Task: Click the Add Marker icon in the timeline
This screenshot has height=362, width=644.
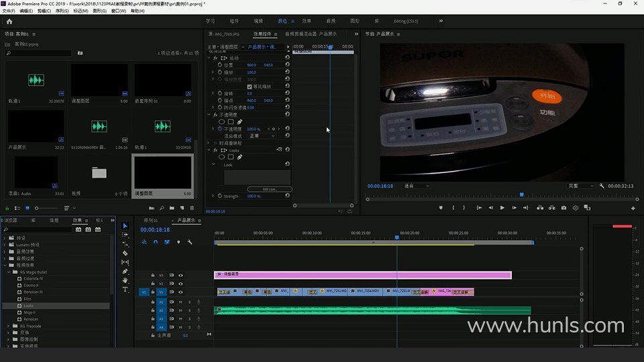Action: (178, 242)
